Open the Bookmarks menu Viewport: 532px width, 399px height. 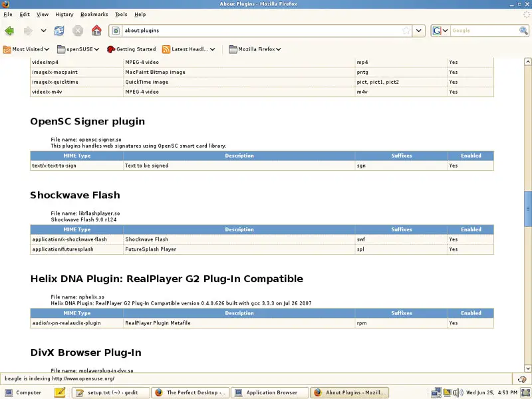(x=94, y=14)
